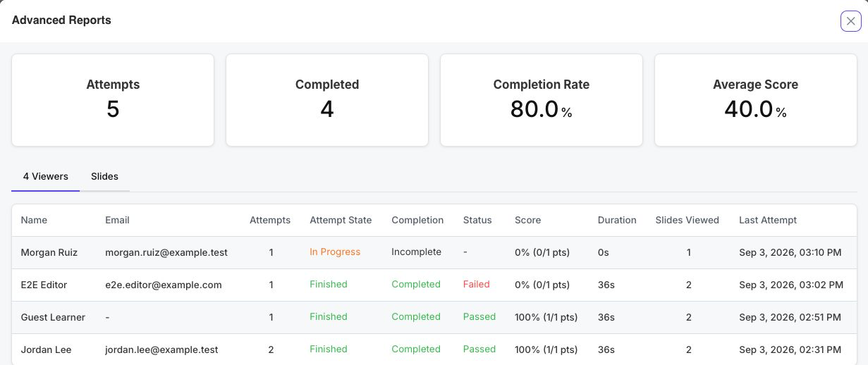Click Passed status in Jordan Lee row
Viewport: 868px width, 365px height.
click(479, 349)
